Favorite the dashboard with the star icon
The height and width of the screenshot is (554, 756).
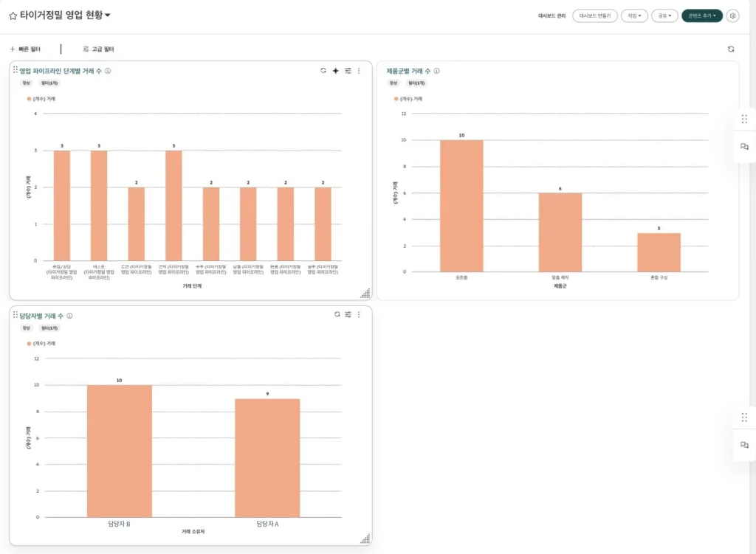(x=13, y=16)
